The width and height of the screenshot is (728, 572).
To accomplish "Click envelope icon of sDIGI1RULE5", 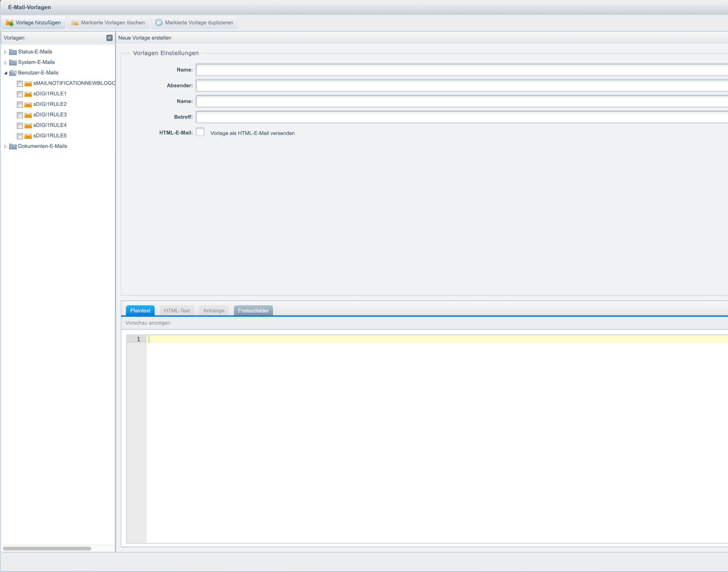I will point(28,136).
